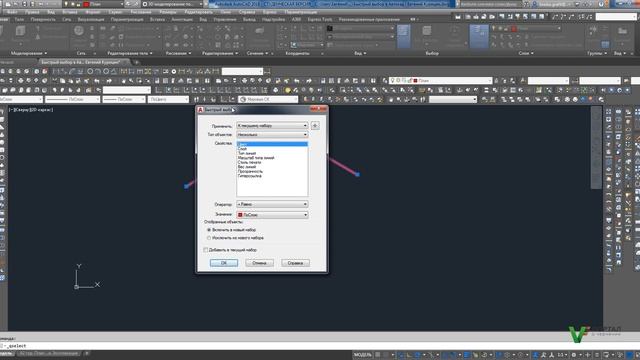Viewport: 640px width, 360px height.
Task: Select highlighted Цвет row in properties list
Action: pyautogui.click(x=272, y=144)
